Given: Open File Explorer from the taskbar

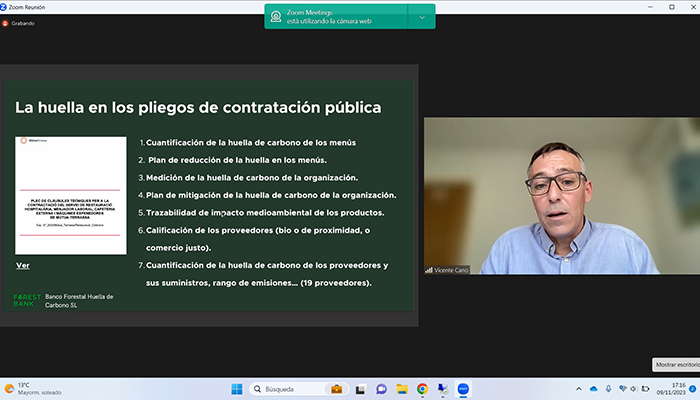Looking at the screenshot, I should 402,388.
